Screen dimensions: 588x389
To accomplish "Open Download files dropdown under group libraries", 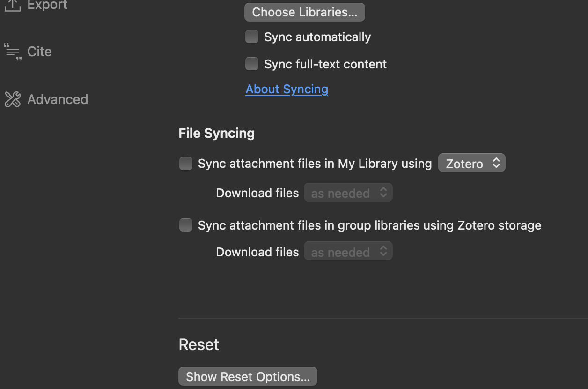I will click(348, 252).
